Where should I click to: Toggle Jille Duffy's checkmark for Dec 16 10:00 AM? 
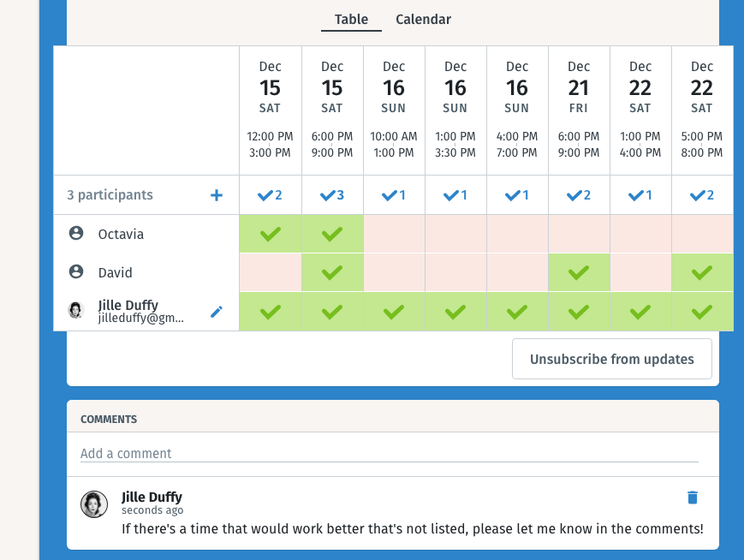tap(394, 312)
